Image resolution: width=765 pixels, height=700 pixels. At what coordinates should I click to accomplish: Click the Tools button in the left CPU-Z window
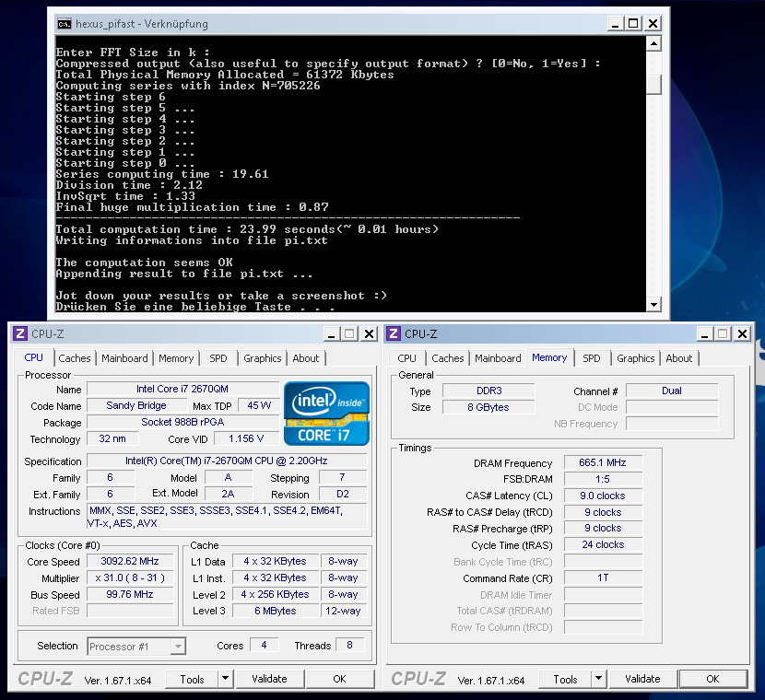[x=193, y=679]
